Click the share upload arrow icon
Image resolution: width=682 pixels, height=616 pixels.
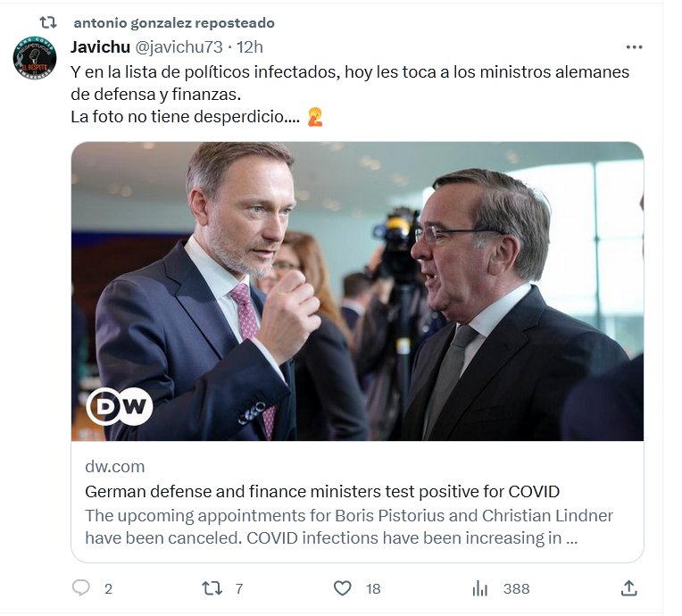628,588
